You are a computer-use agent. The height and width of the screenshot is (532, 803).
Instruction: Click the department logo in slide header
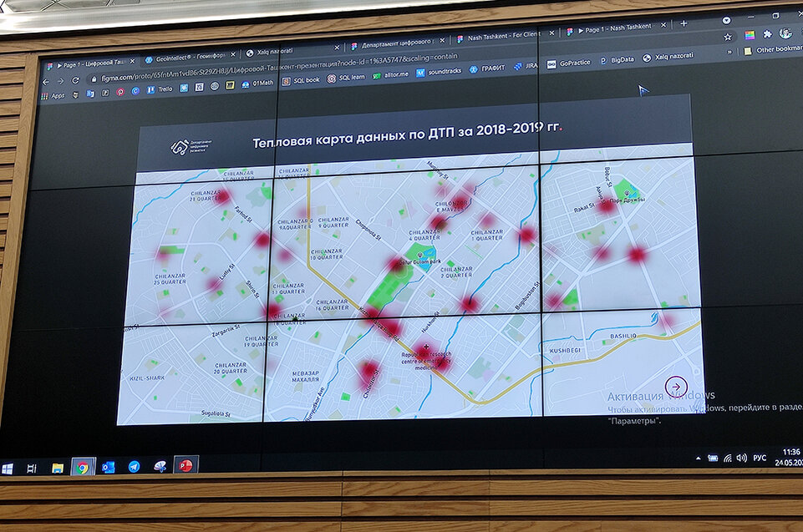pyautogui.click(x=191, y=146)
